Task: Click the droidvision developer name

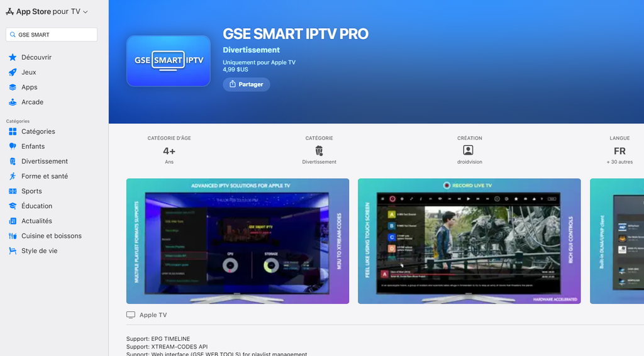Action: click(469, 162)
